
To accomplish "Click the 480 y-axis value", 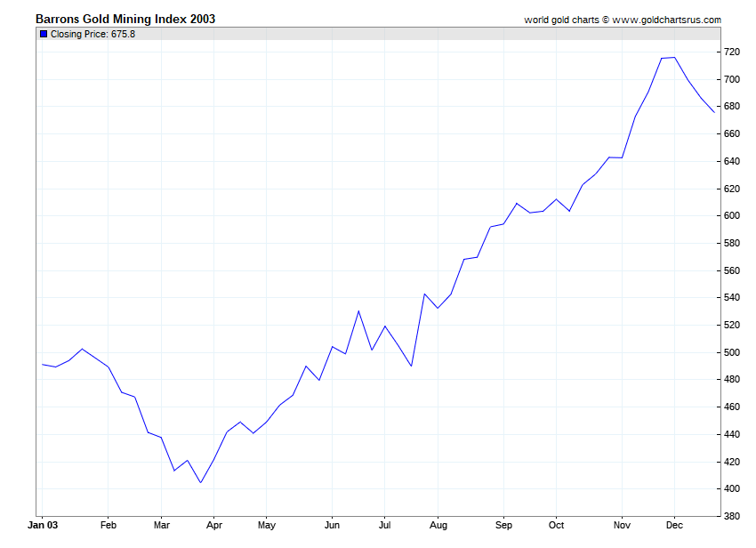I will 731,380.
